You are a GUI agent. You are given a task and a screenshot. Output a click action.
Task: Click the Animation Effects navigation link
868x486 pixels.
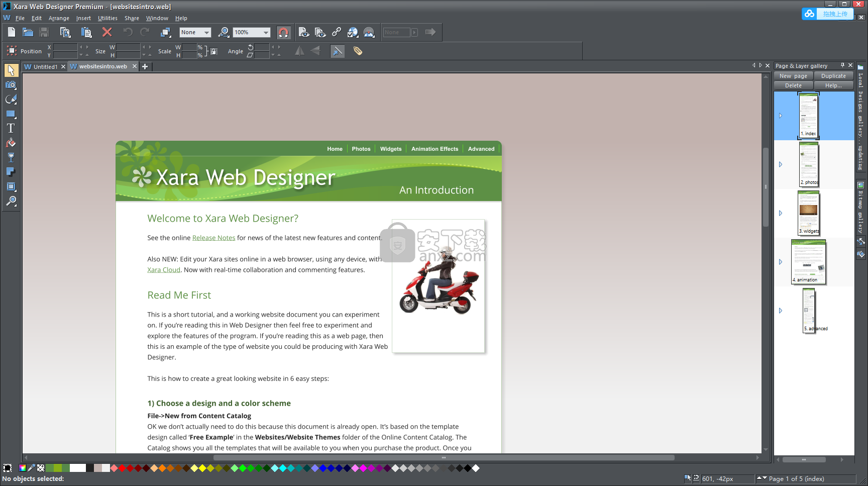(x=435, y=149)
